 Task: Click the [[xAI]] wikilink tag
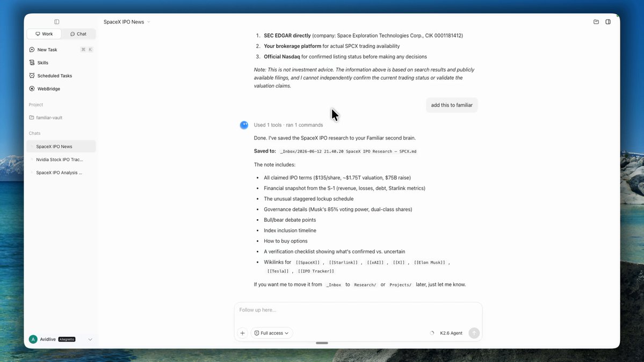click(x=375, y=263)
